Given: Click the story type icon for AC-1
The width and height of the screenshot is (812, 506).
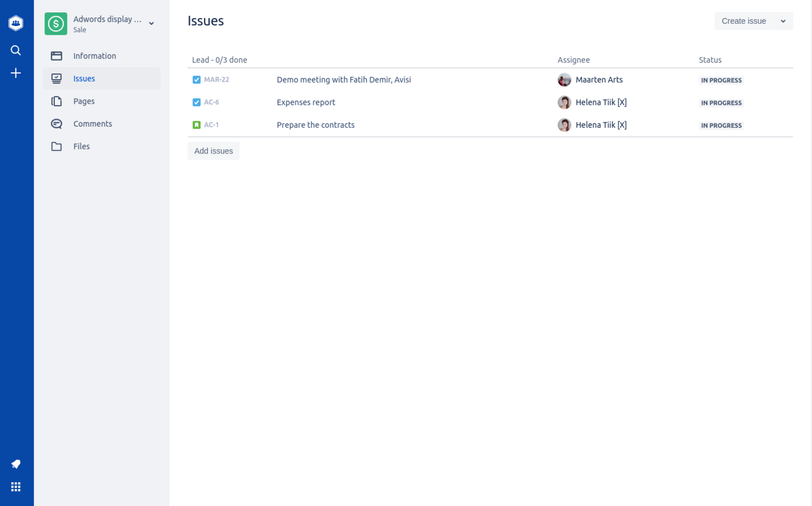Looking at the screenshot, I should click(197, 125).
